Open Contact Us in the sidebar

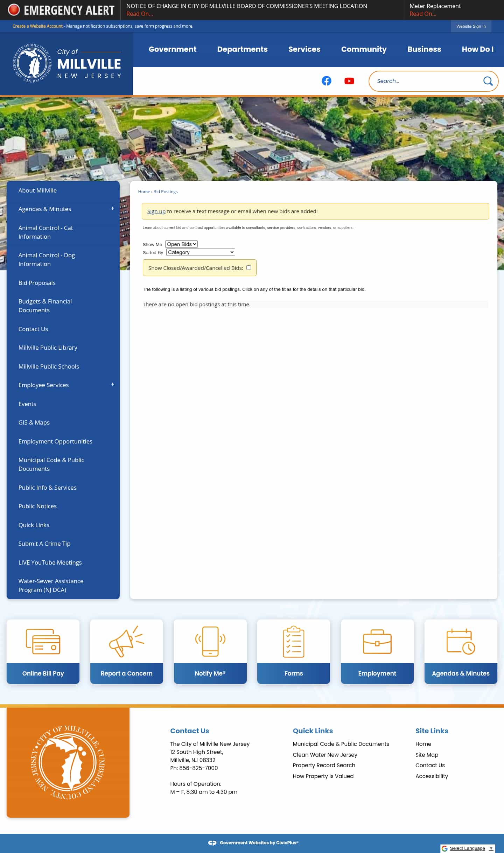(33, 329)
